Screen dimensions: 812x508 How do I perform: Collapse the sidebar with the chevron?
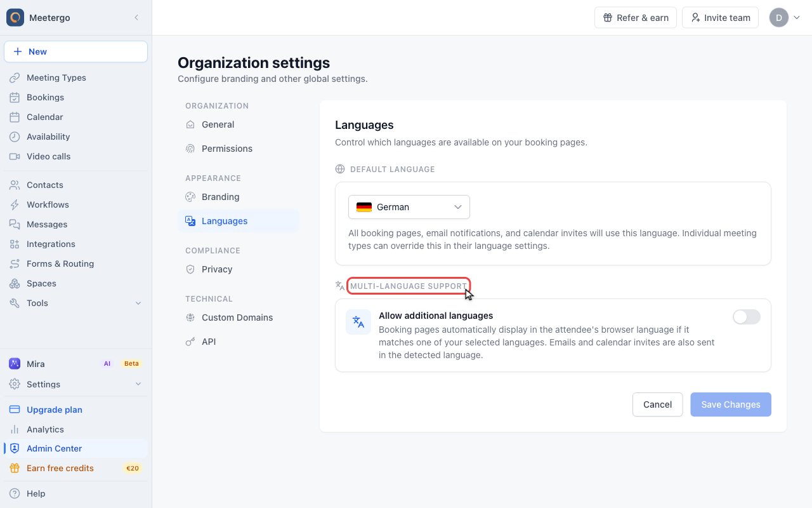136,18
